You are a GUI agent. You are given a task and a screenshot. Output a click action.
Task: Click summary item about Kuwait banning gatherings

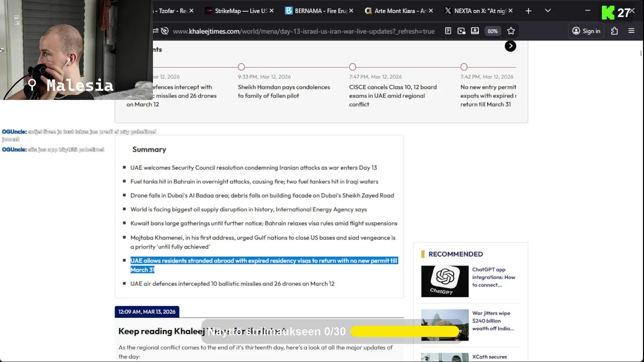coord(264,223)
